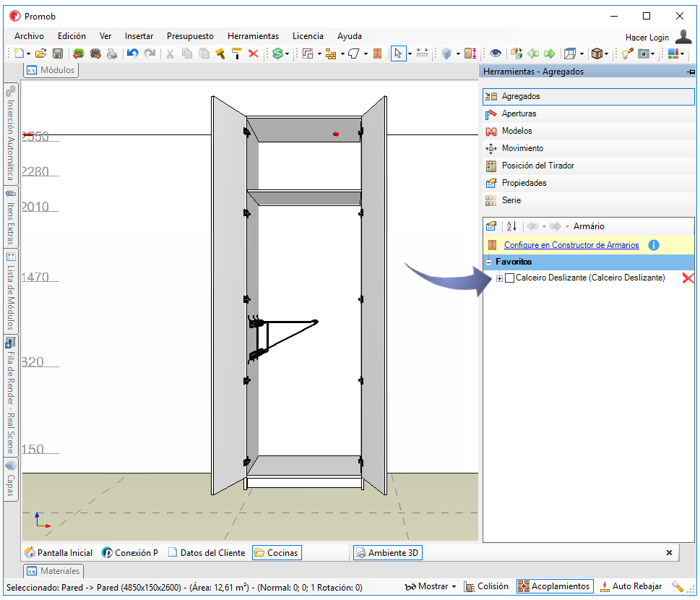Open the Módulos panel tab
The image size is (700, 600).
pyautogui.click(x=51, y=70)
